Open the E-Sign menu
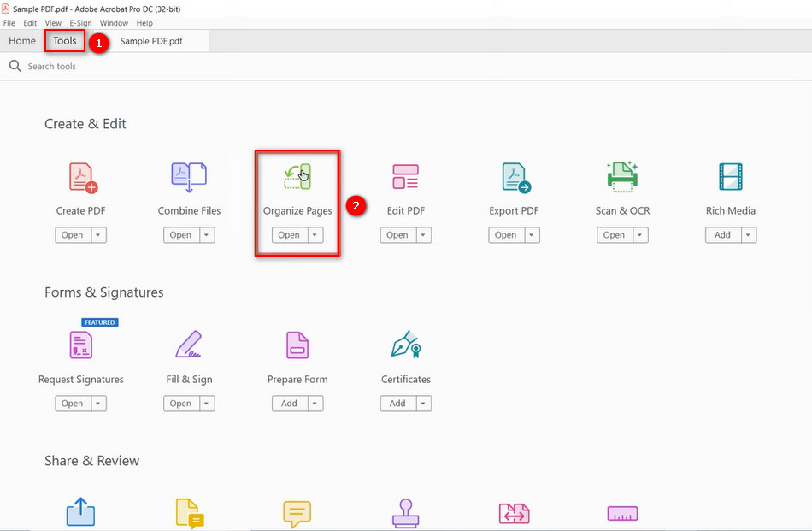This screenshot has height=531, width=812. click(x=80, y=23)
